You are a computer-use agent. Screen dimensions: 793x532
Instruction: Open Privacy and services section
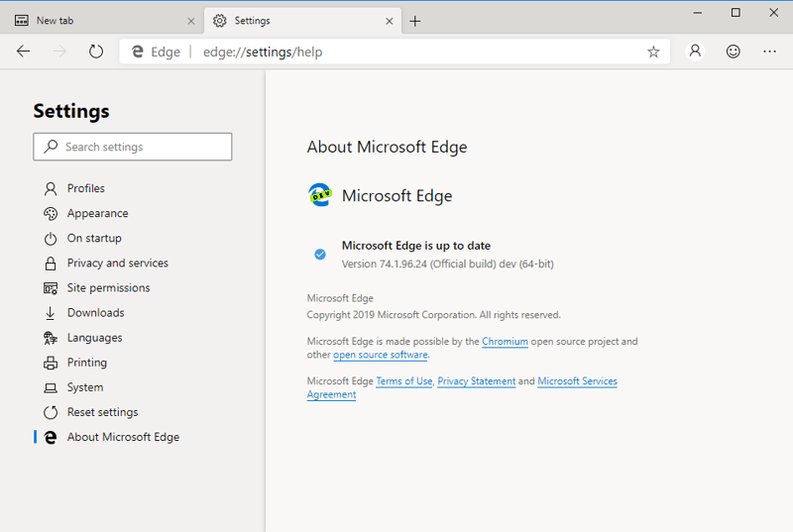(117, 263)
